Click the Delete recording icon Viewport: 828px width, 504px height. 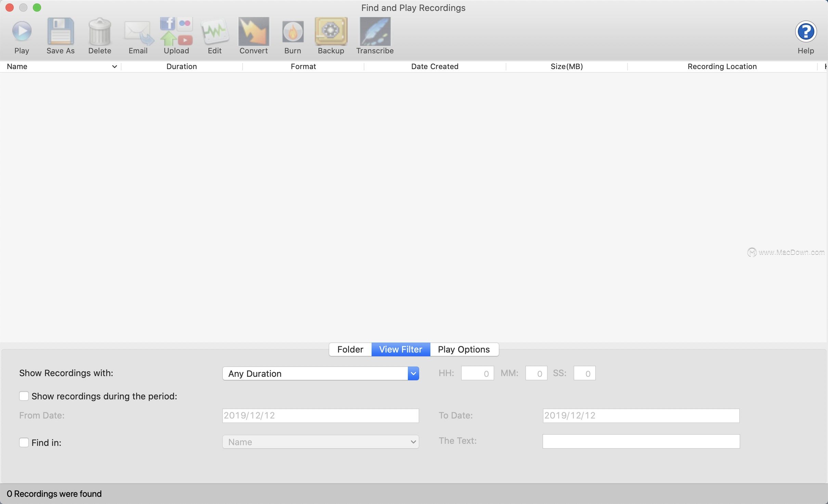point(99,31)
